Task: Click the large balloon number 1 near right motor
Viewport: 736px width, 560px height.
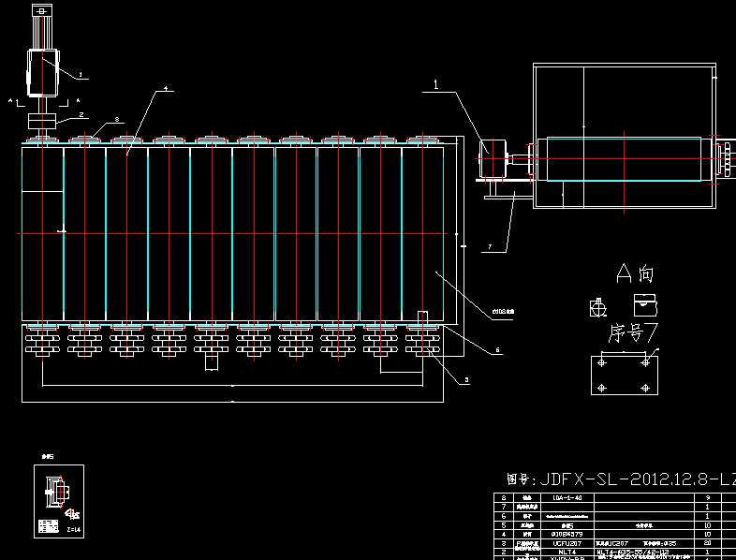Action: [436, 84]
